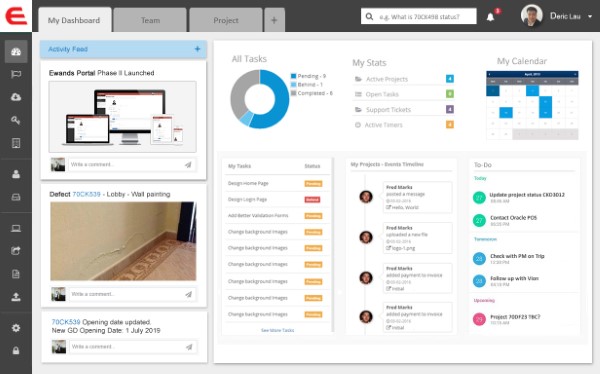This screenshot has height=374, width=600.
Task: Open notifications bell icon
Action: pyautogui.click(x=490, y=17)
